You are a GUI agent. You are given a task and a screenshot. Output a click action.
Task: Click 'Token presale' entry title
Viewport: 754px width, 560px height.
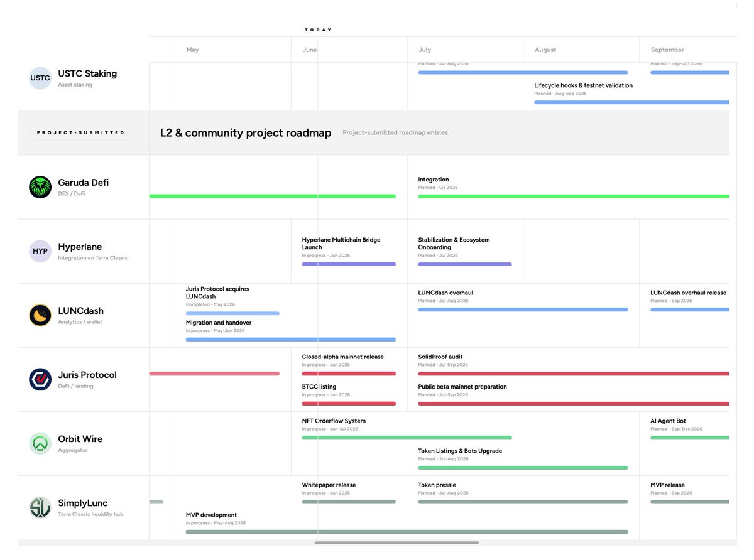point(437,485)
